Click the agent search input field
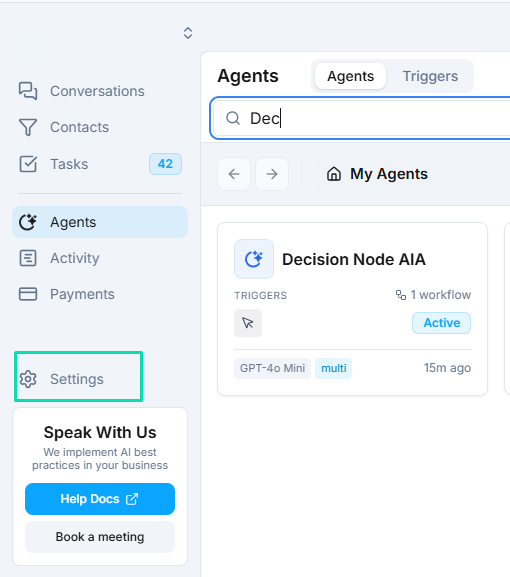The image size is (510, 577). 361,118
